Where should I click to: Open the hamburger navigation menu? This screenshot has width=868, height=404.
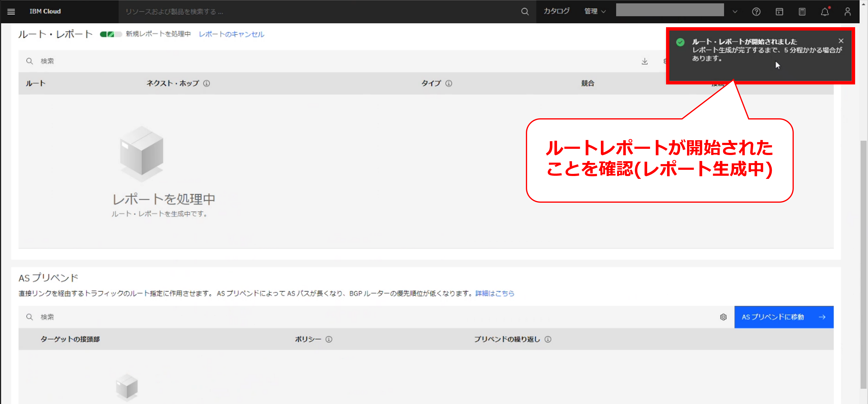pos(11,11)
